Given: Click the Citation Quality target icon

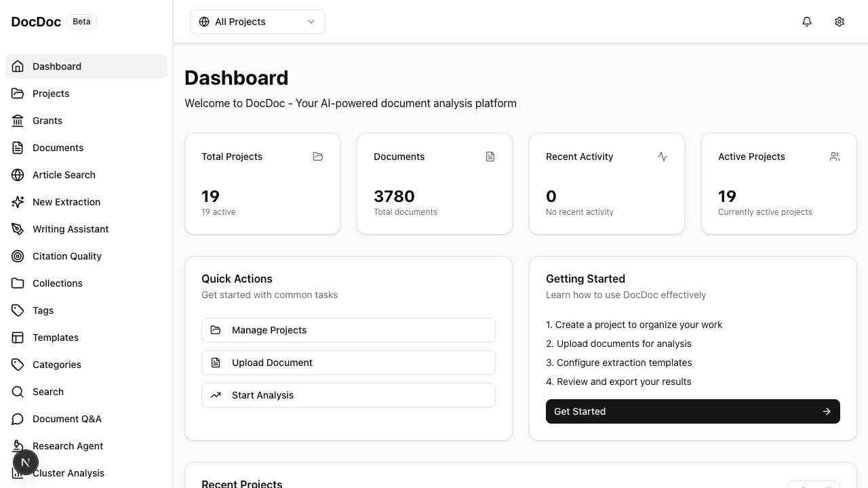Looking at the screenshot, I should click(18, 256).
